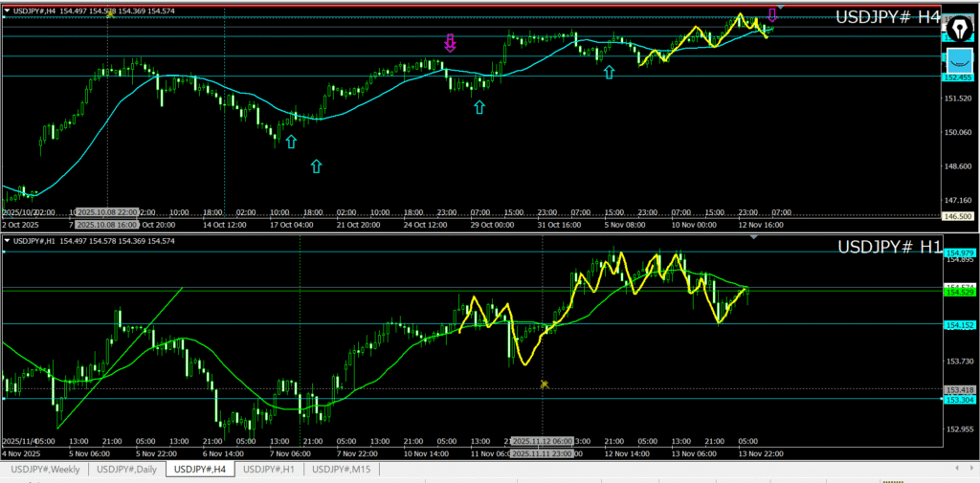Select the yellow X marker atop H4 chart
The image size is (980, 483).
click(x=111, y=14)
